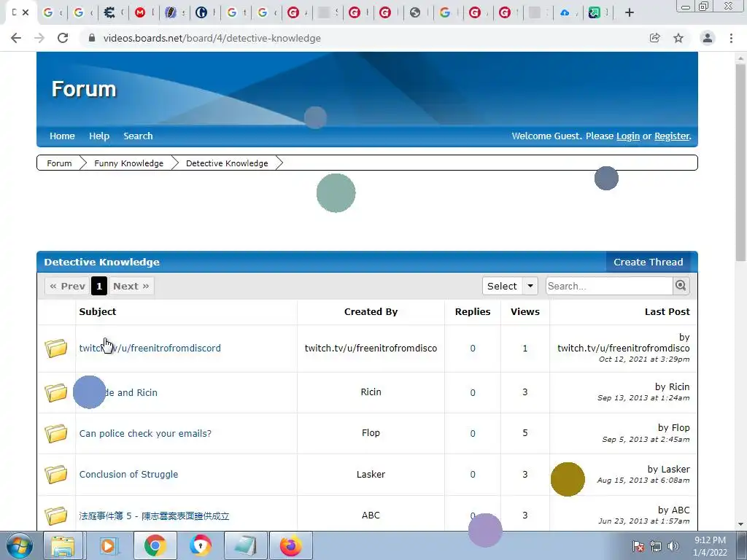Launch media player from taskbar
747x560 pixels.
[x=108, y=545]
